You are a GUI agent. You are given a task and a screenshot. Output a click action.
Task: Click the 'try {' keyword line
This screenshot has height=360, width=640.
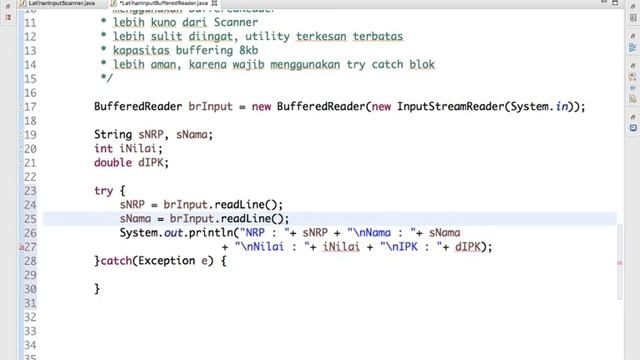coord(110,191)
